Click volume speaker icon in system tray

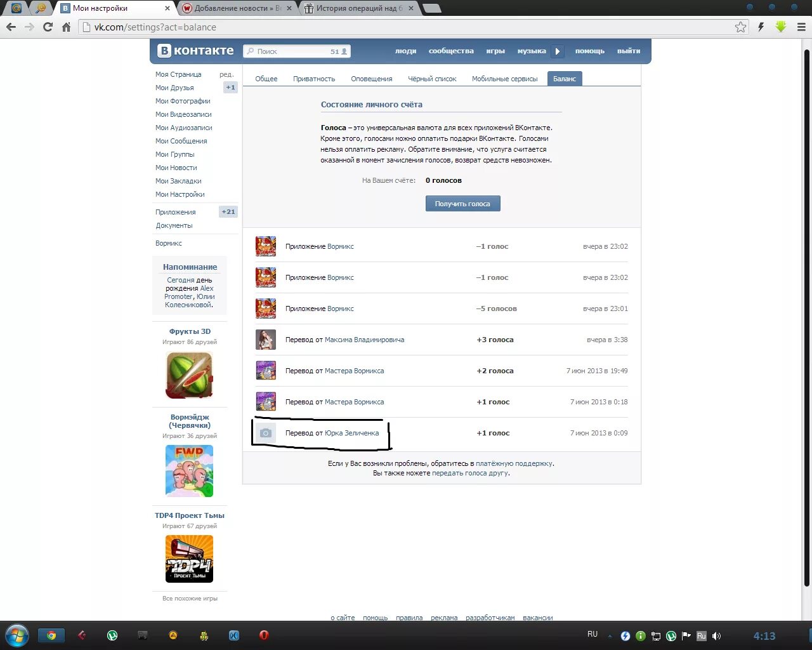[x=717, y=636]
